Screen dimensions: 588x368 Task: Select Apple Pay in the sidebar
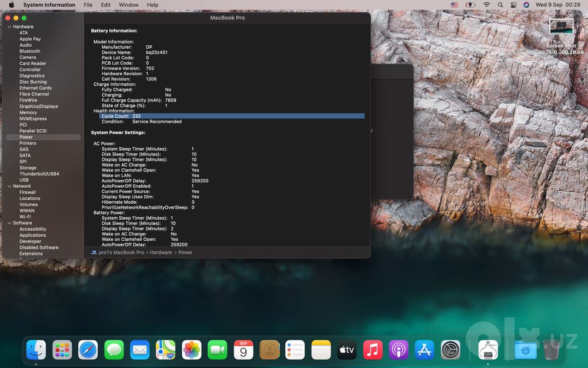[x=30, y=39]
